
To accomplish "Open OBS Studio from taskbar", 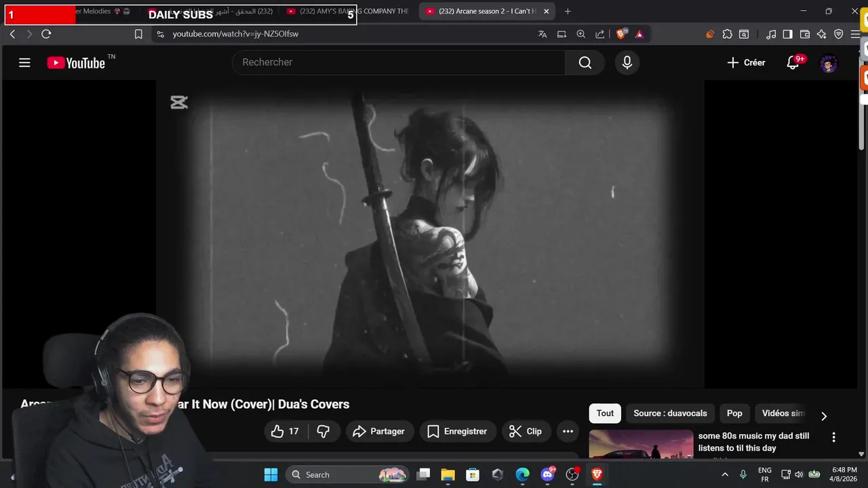I will click(572, 474).
